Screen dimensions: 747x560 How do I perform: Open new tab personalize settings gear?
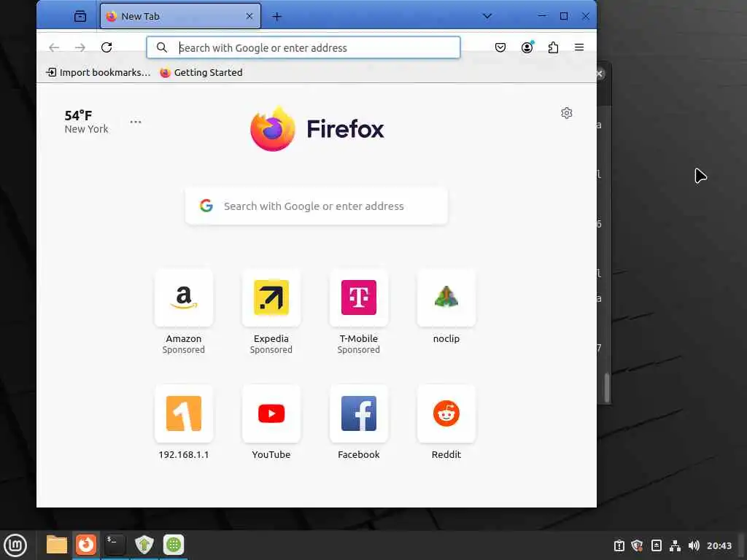pos(566,113)
